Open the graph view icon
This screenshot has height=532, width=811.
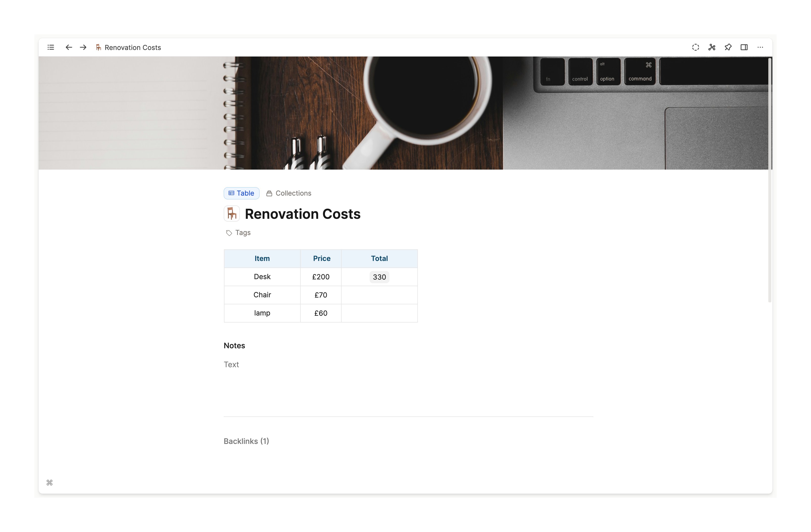(712, 47)
